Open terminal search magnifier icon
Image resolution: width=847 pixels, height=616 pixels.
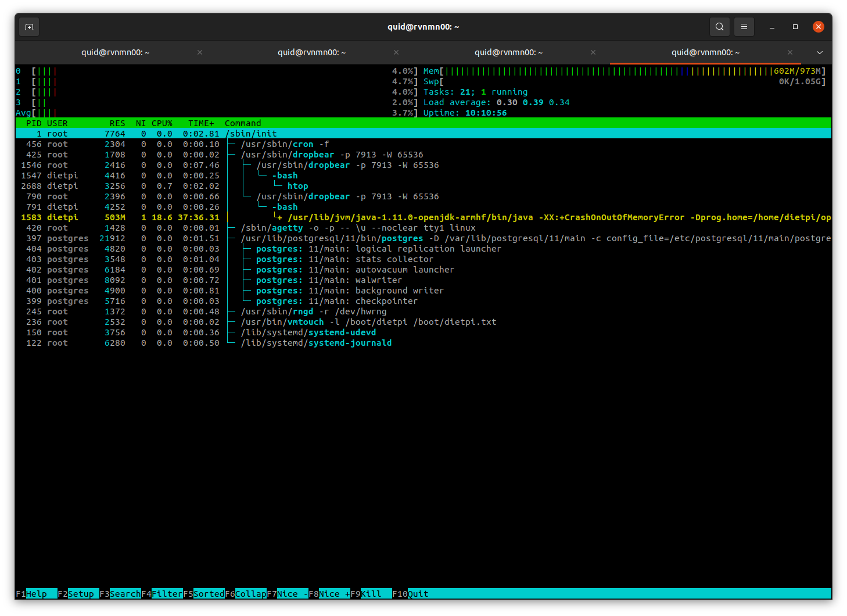tap(719, 27)
